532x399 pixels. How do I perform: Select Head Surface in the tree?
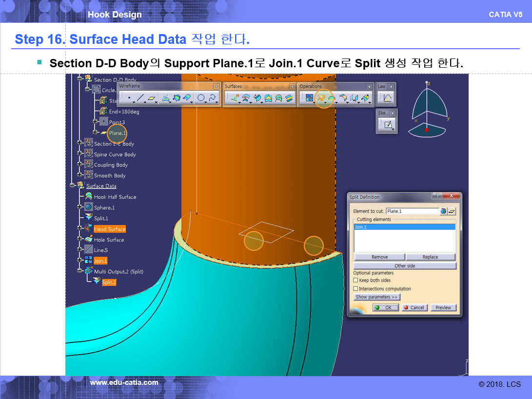click(x=110, y=229)
